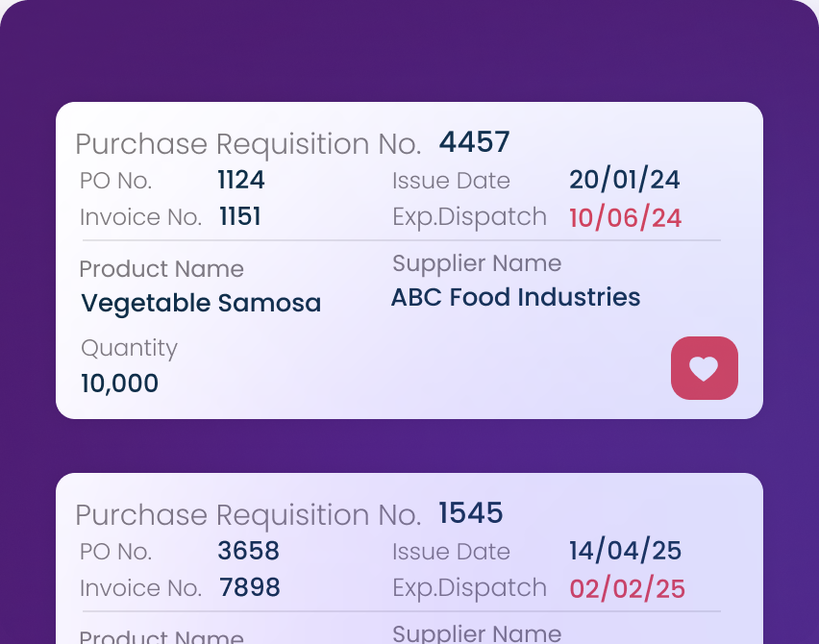Click issue date 20/01/24
The width and height of the screenshot is (819, 644).
coord(625,180)
